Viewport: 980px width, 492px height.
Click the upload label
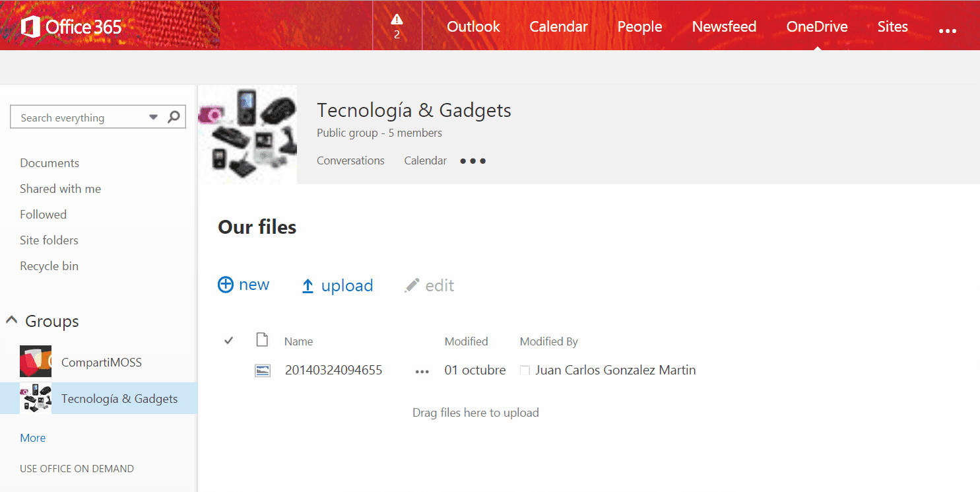coord(347,285)
